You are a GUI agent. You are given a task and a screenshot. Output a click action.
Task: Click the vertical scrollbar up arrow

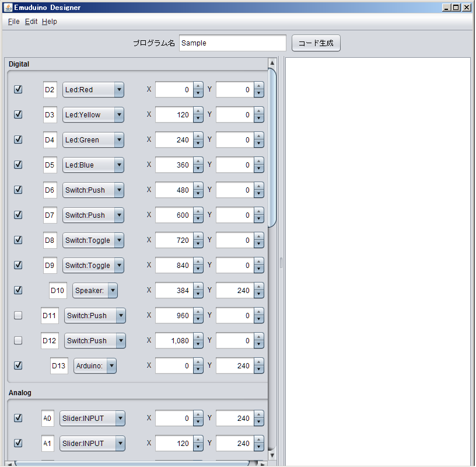[x=272, y=63]
